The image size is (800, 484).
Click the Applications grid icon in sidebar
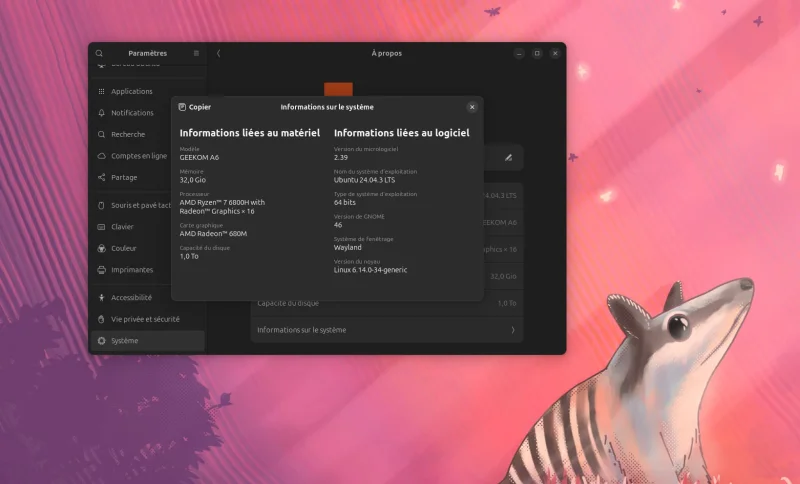(101, 91)
